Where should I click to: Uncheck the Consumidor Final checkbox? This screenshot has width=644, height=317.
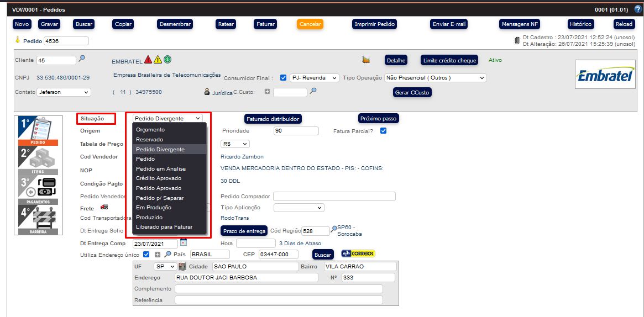(283, 78)
